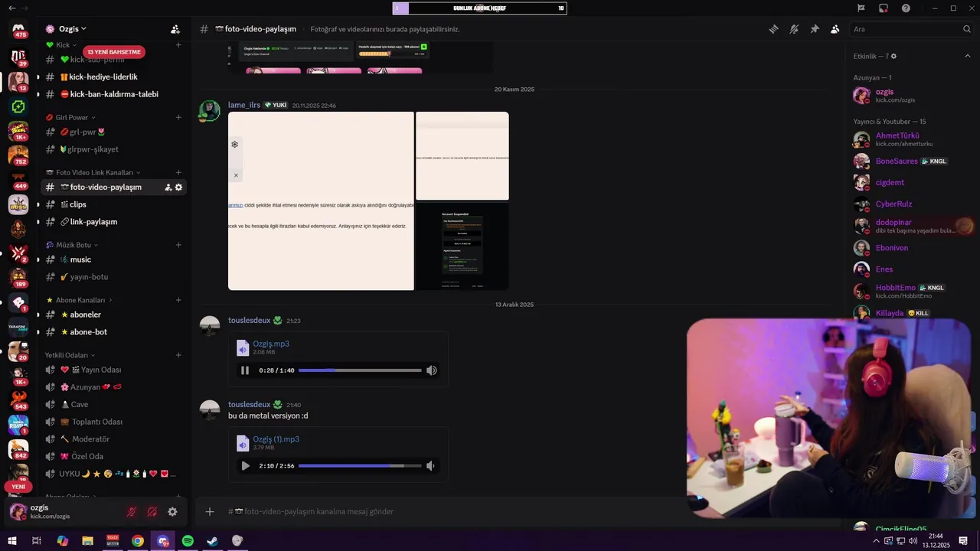Open the Ozgiş (1).mp3 file link

276,440
